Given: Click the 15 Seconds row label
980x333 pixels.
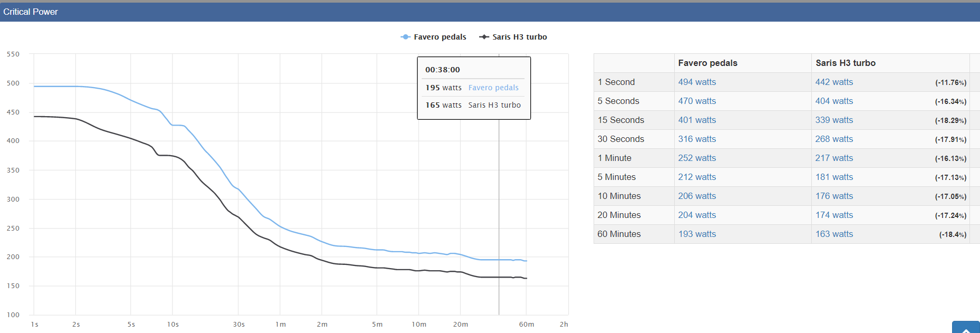Looking at the screenshot, I should [621, 120].
